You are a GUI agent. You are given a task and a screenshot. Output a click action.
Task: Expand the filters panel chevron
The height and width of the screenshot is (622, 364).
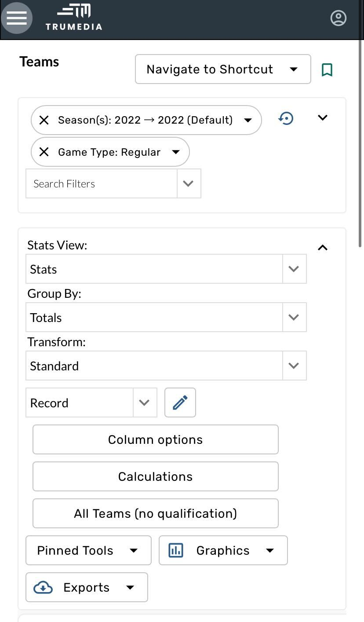(x=323, y=117)
